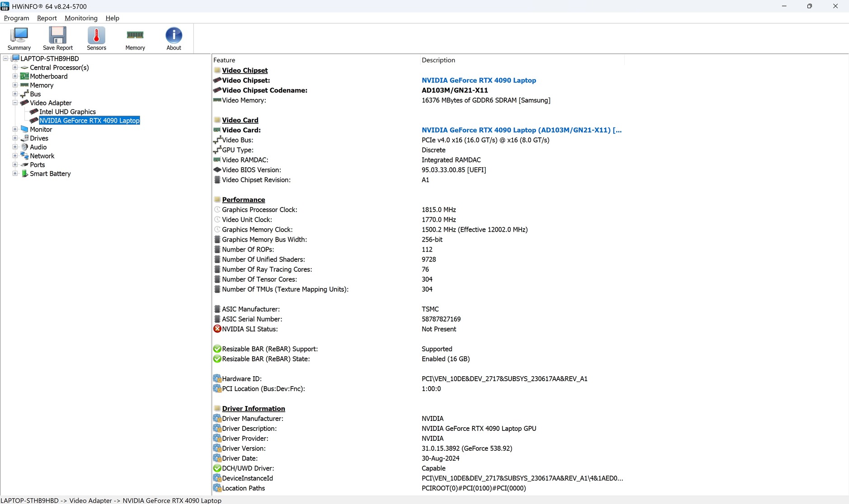This screenshot has height=504, width=849.
Task: Click the Motherboard tree icon
Action: click(x=24, y=76)
